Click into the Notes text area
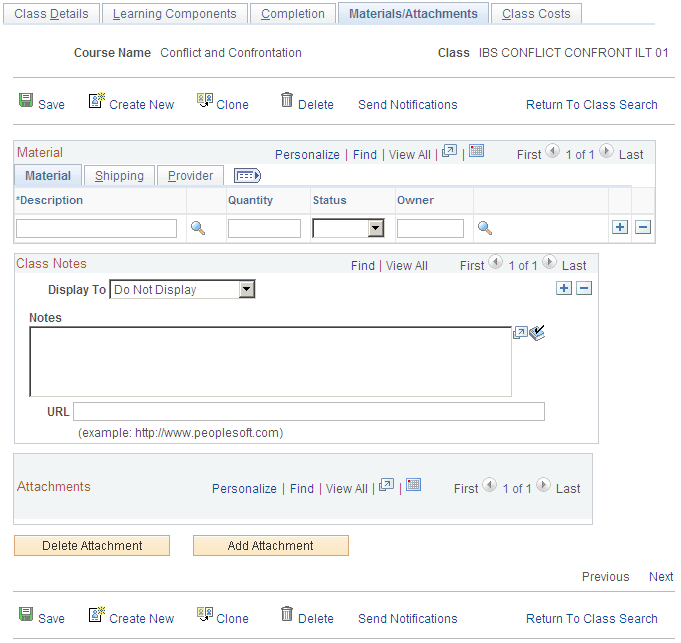 point(271,362)
